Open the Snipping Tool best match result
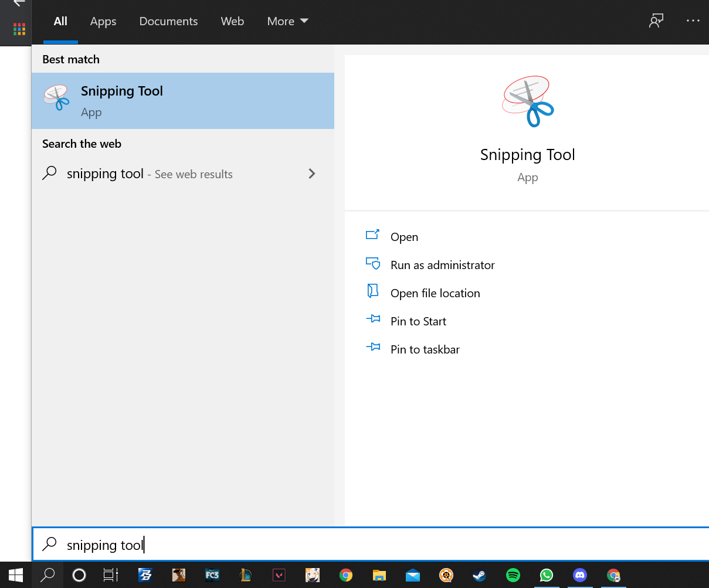The image size is (709, 588). 182,101
